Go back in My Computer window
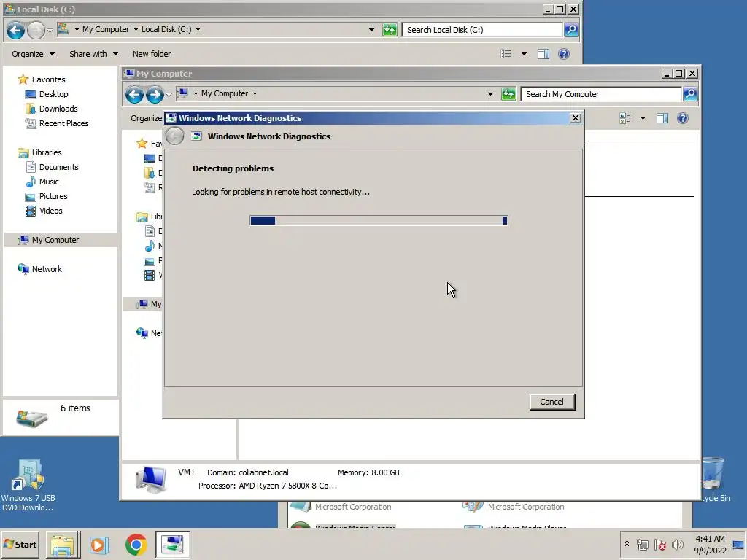Viewport: 747px width, 560px height. point(134,94)
